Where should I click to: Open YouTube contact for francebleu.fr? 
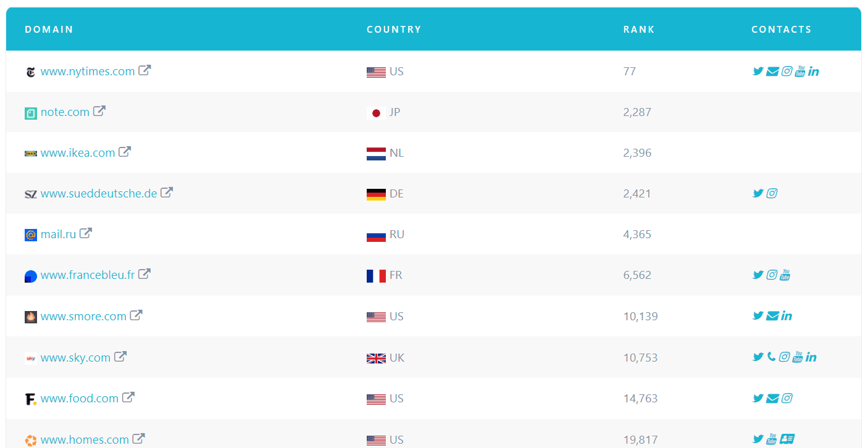pyautogui.click(x=785, y=275)
